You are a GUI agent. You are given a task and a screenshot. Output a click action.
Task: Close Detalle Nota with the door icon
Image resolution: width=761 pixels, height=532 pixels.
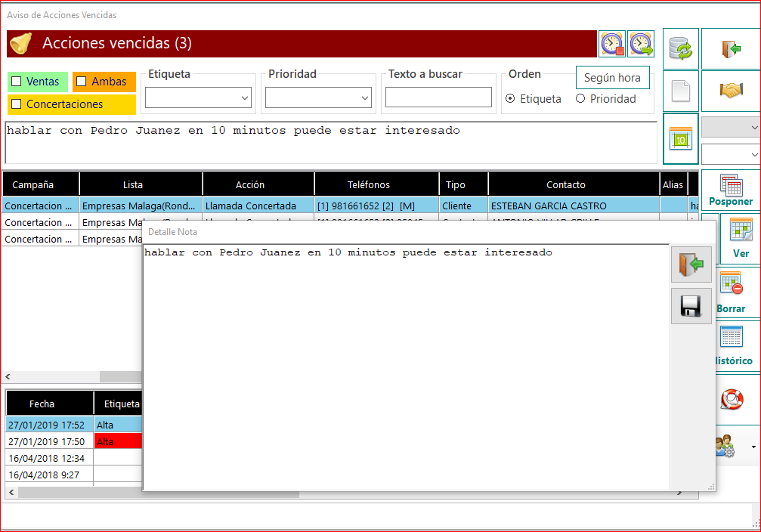tap(691, 264)
